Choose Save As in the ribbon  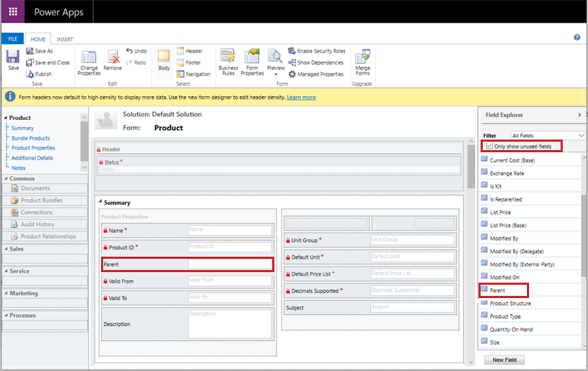pyautogui.click(x=40, y=51)
